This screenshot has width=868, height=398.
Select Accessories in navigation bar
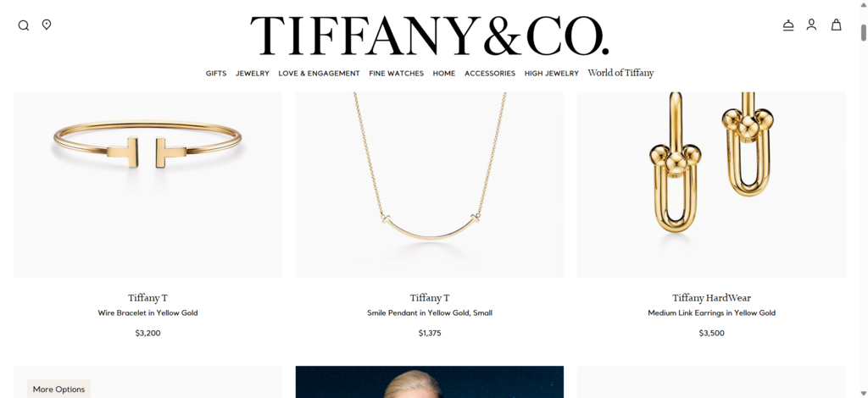tap(490, 73)
